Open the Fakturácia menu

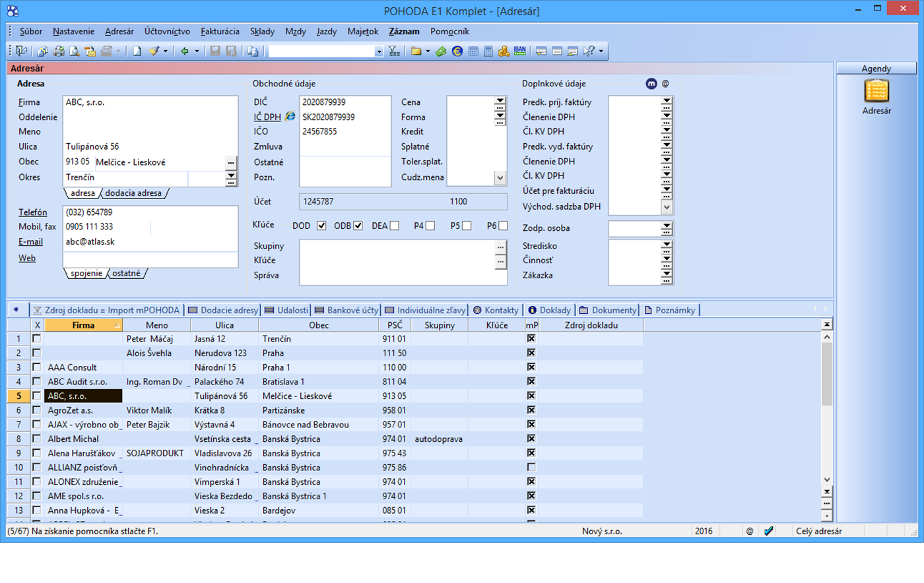[x=220, y=31]
